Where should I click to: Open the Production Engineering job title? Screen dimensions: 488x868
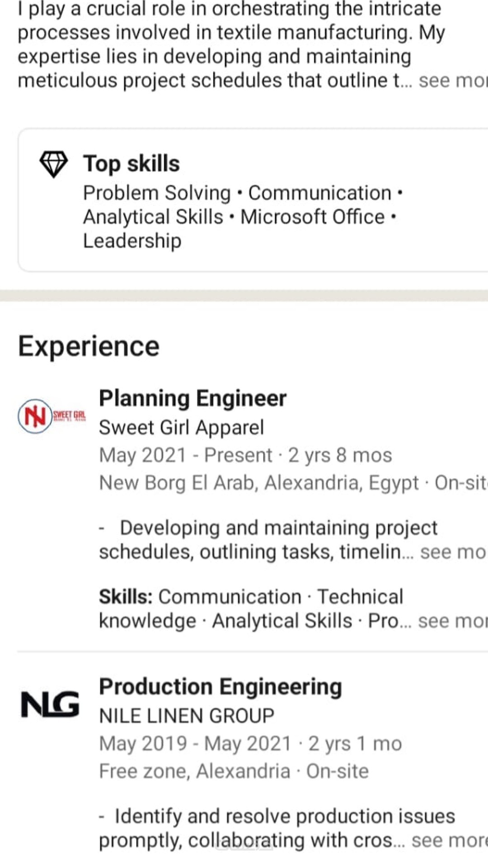[x=220, y=687]
